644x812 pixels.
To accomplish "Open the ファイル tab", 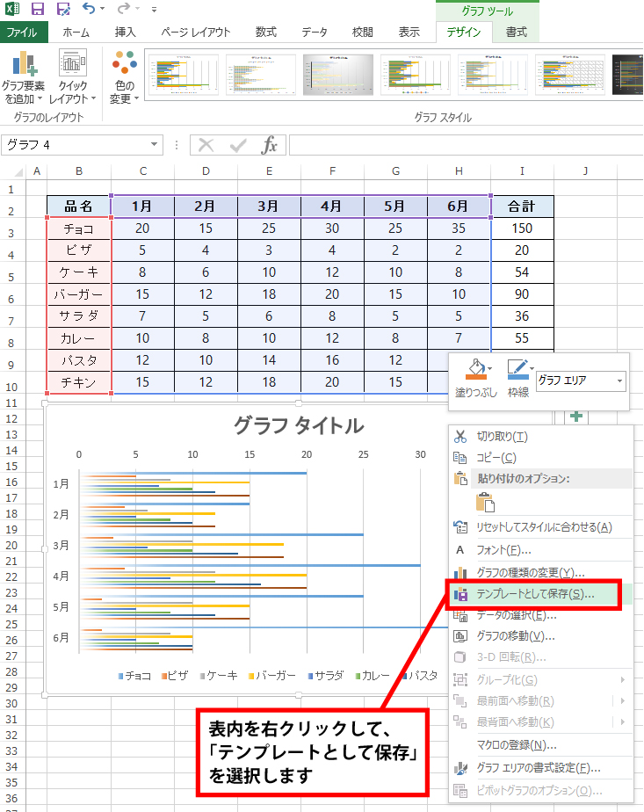I will click(24, 33).
